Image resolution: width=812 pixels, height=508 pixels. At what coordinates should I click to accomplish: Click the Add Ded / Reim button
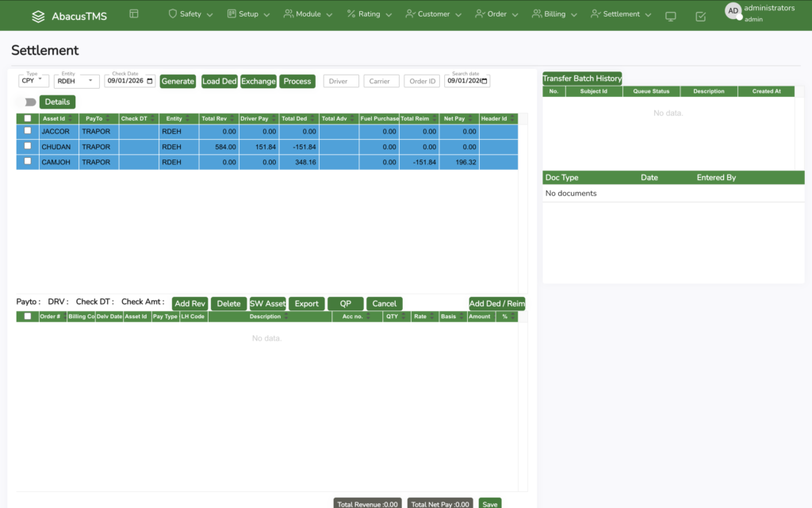point(496,304)
